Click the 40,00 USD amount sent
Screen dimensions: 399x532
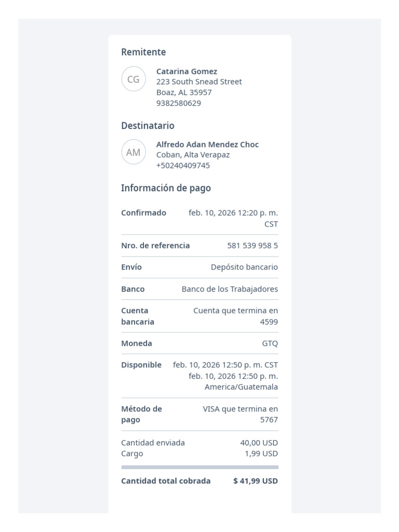pyautogui.click(x=259, y=443)
